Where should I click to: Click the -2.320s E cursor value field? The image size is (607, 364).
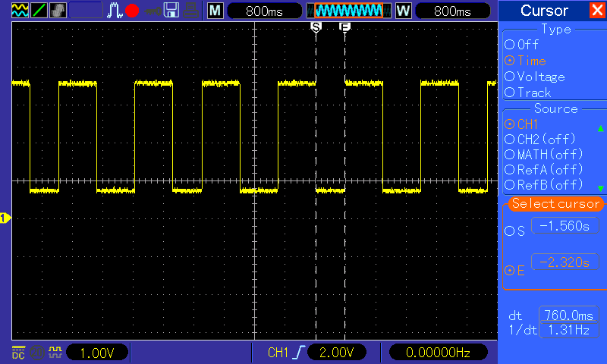click(565, 262)
